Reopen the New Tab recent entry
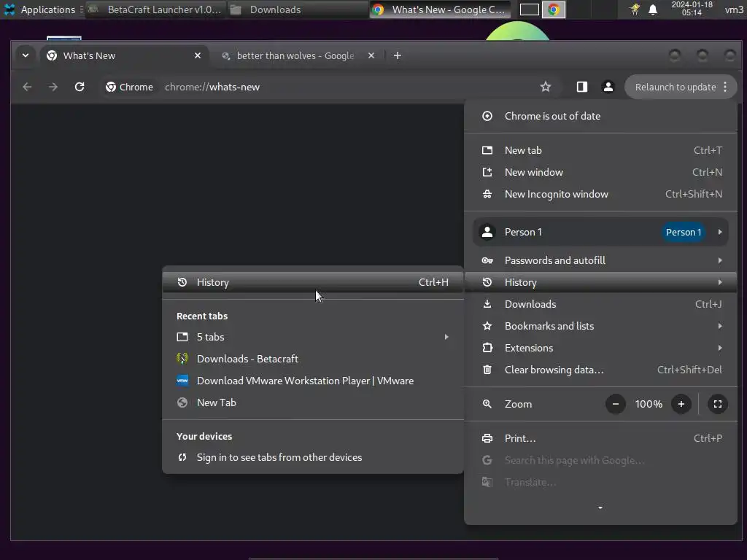The image size is (747, 560). pyautogui.click(x=313, y=402)
